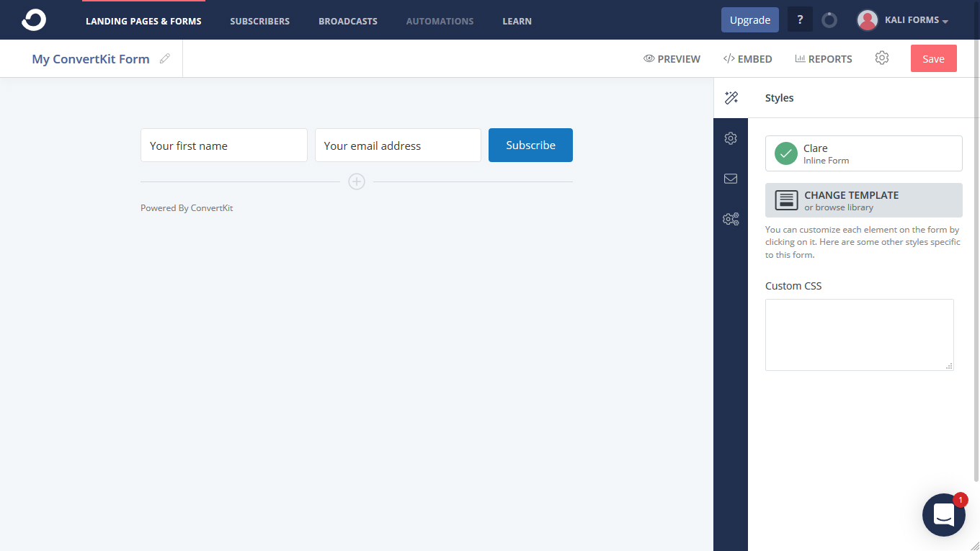
Task: Open advanced settings double-gear icon
Action: pyautogui.click(x=731, y=219)
